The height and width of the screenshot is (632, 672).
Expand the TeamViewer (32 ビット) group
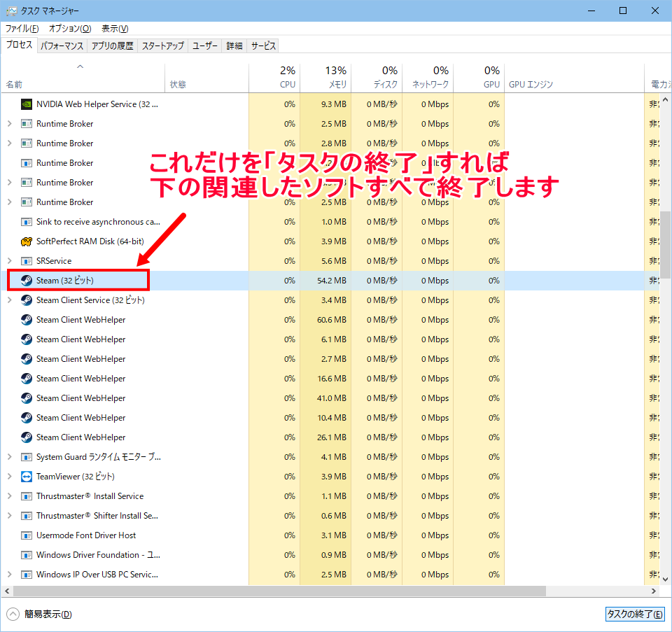click(x=9, y=477)
